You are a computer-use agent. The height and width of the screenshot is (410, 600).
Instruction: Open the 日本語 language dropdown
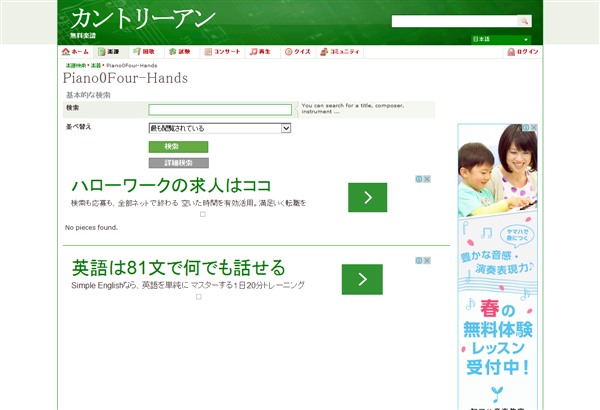point(501,39)
